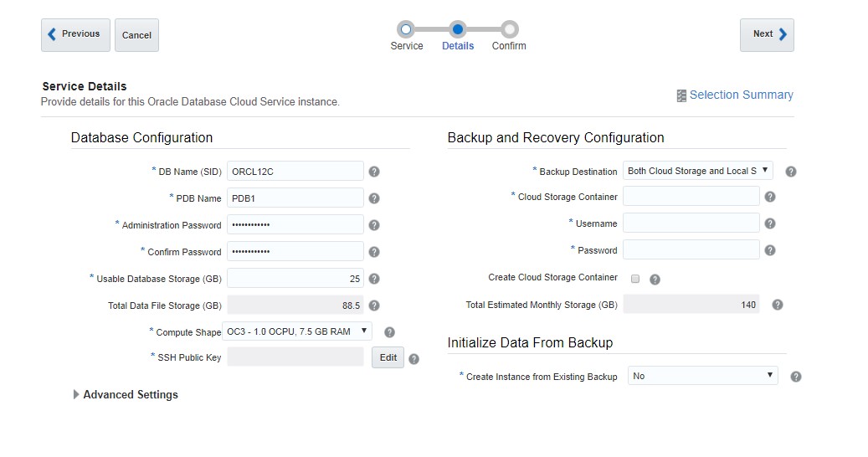Enable Create Cloud Storage Container checkbox
868x457 pixels.
(635, 279)
